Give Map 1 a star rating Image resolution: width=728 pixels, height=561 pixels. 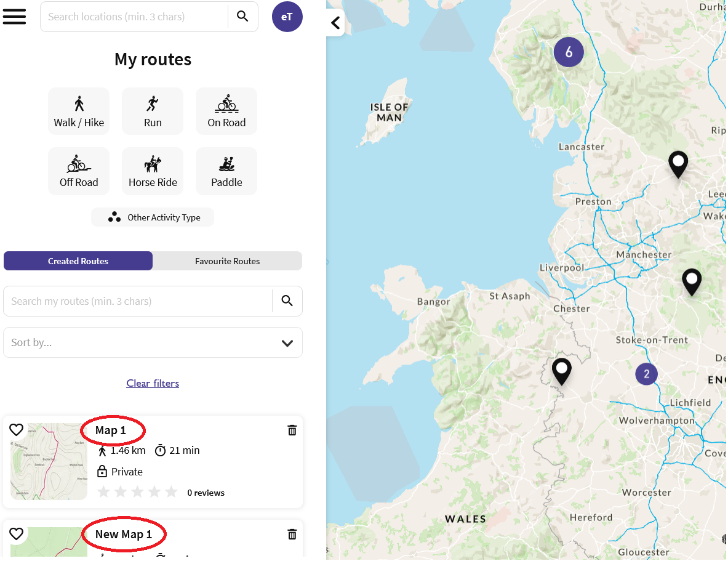[138, 491]
